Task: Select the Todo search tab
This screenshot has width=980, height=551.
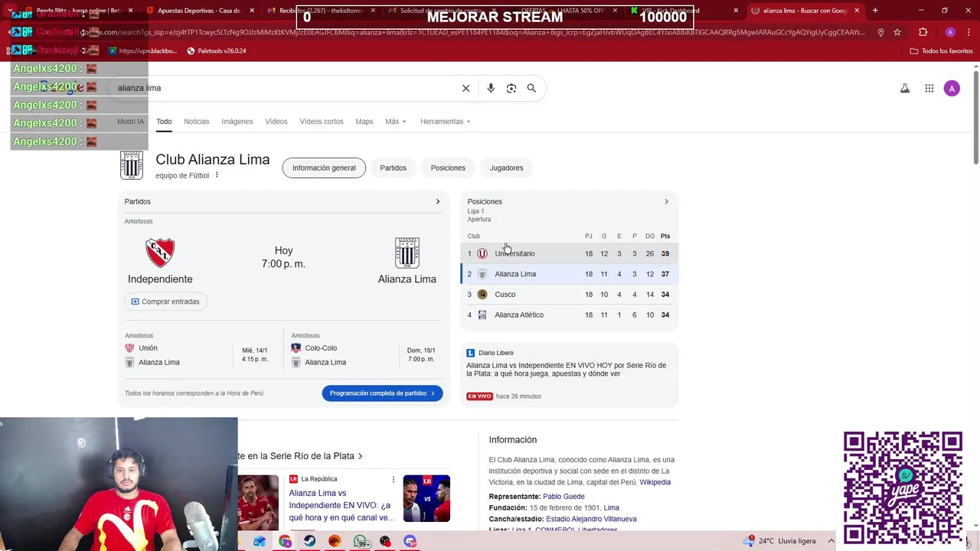Action: pos(164,122)
